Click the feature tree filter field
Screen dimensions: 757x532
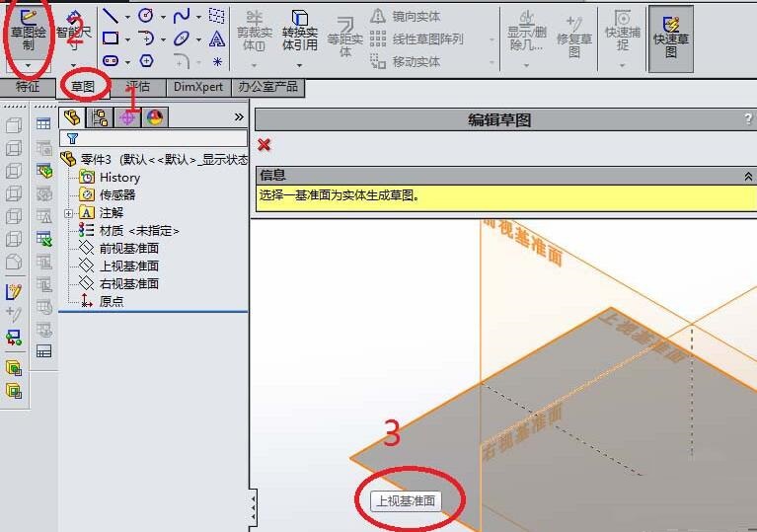click(154, 138)
